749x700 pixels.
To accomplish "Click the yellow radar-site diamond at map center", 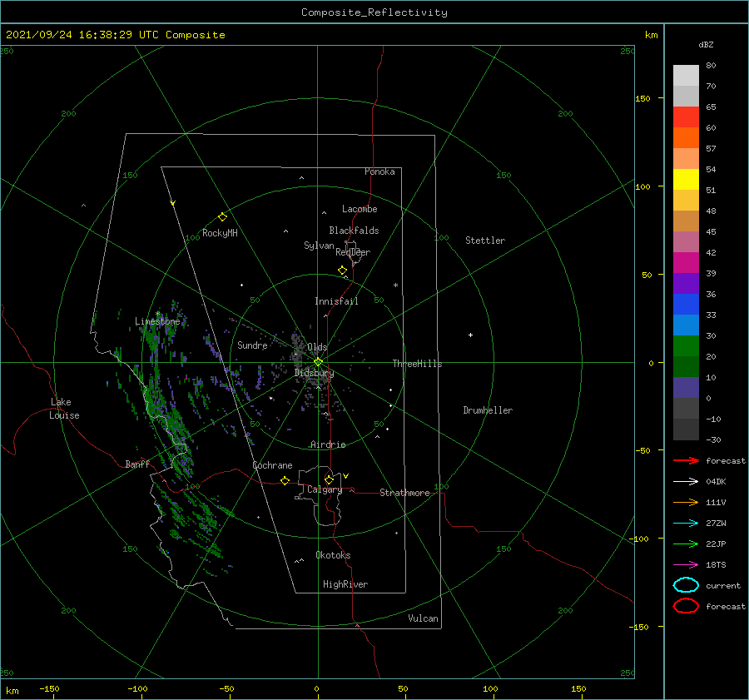I will [x=318, y=362].
